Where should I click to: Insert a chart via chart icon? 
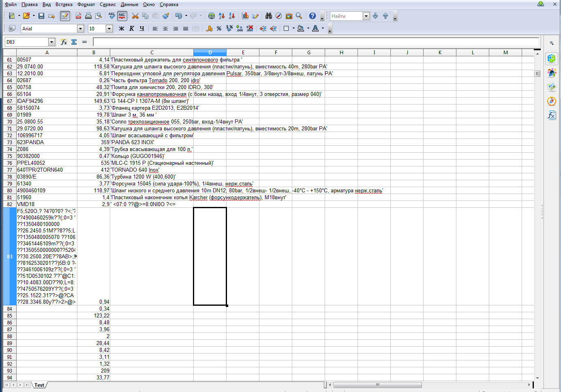245,16
